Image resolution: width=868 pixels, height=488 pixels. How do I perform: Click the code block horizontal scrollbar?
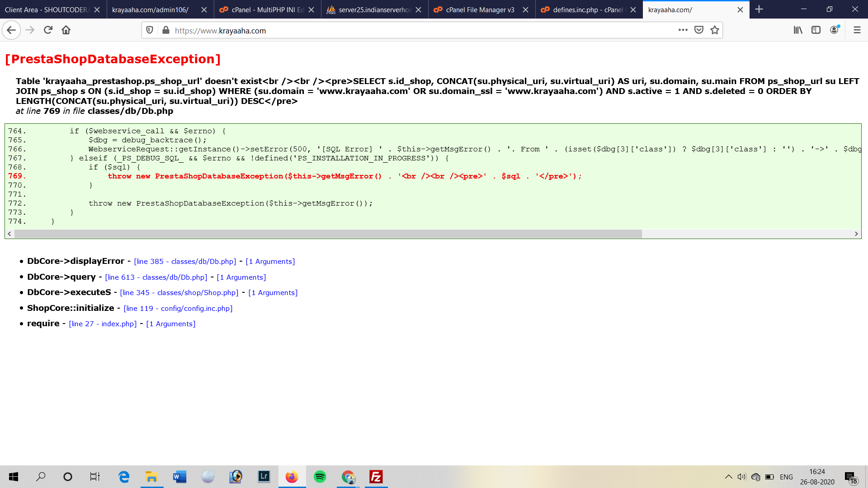328,234
